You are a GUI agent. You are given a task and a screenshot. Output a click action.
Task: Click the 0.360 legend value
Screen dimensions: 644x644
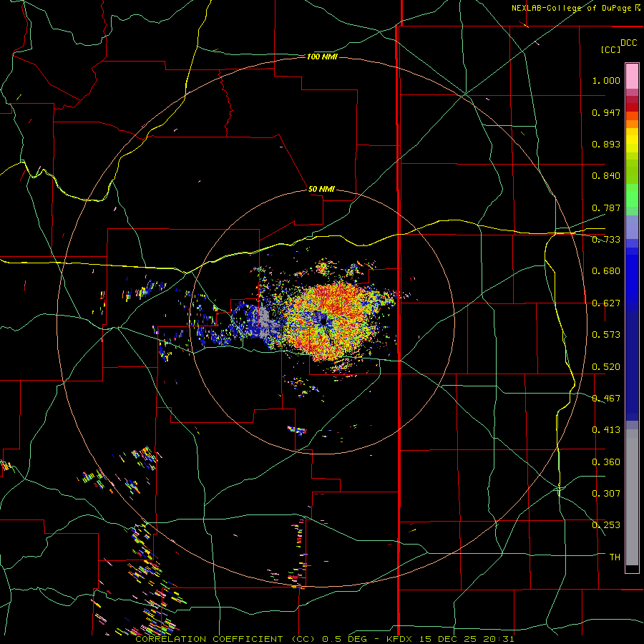pos(606,462)
